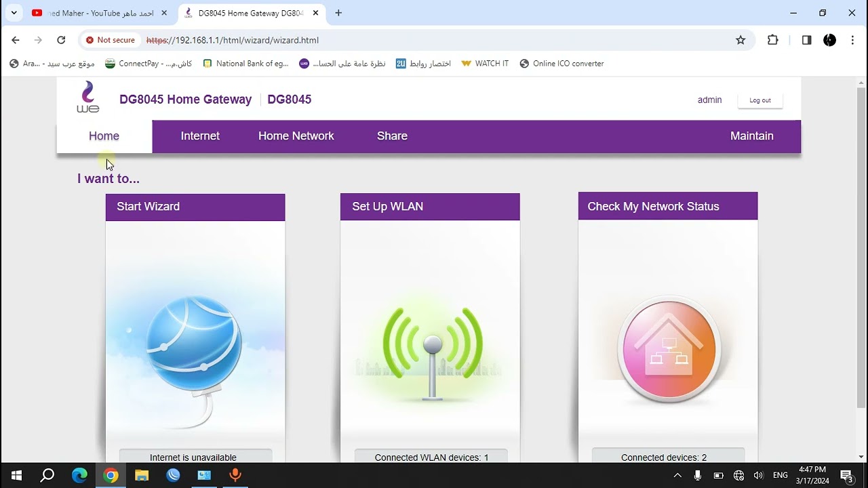Click the Chrome taskbar icon

(111, 476)
